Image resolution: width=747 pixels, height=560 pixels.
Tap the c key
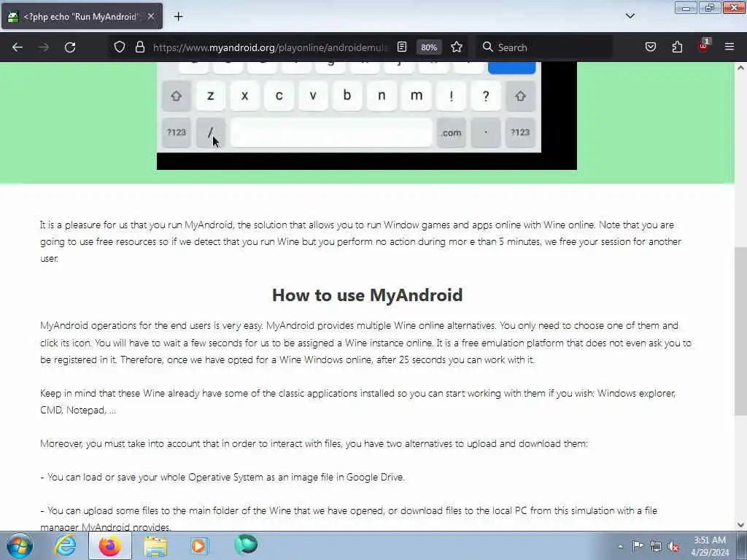pos(279,96)
